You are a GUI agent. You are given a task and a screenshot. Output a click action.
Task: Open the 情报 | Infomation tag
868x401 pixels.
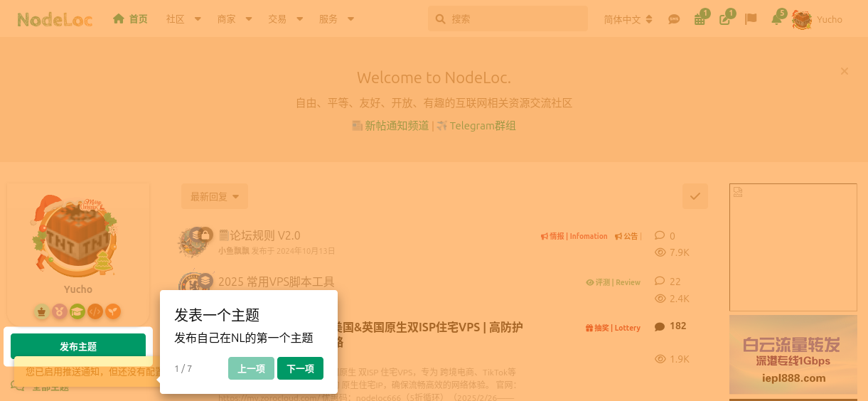click(574, 236)
